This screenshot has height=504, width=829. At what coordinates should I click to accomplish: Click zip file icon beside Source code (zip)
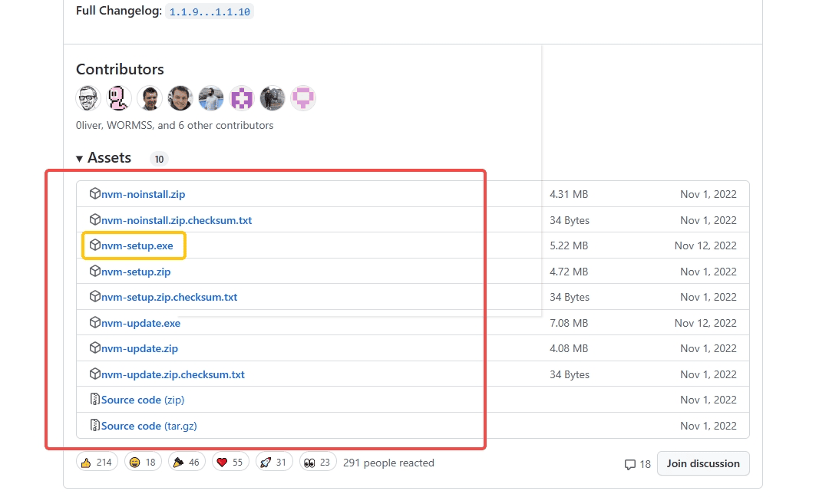coord(94,399)
